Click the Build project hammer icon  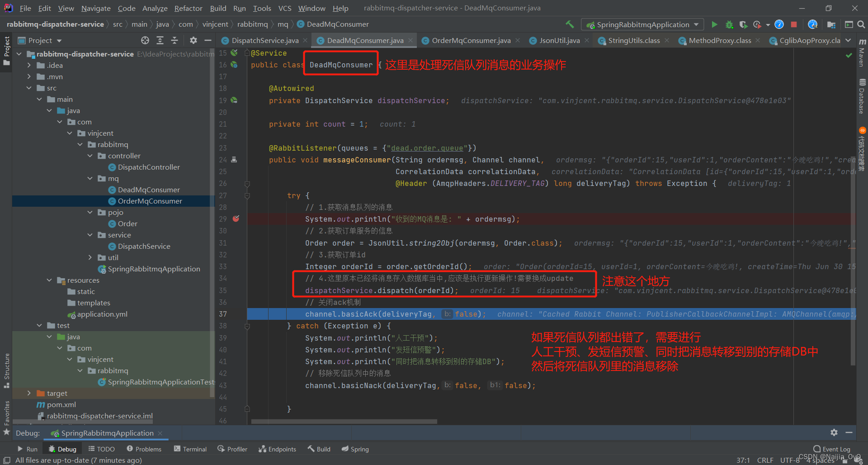570,24
